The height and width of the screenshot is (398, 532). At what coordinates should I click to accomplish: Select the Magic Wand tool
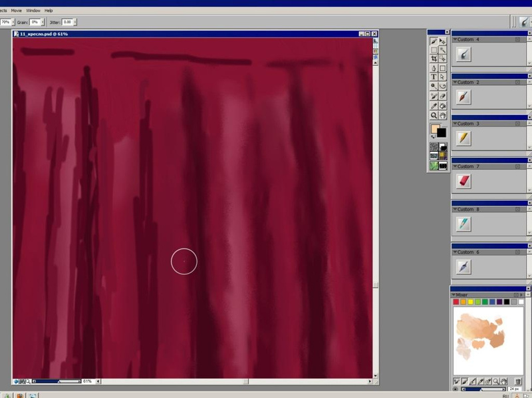click(x=442, y=51)
